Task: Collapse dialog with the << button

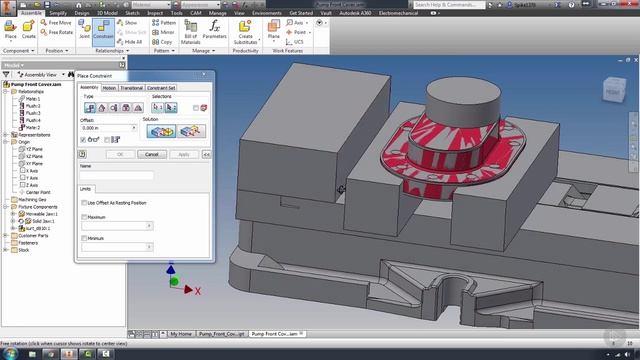Action: 206,155
